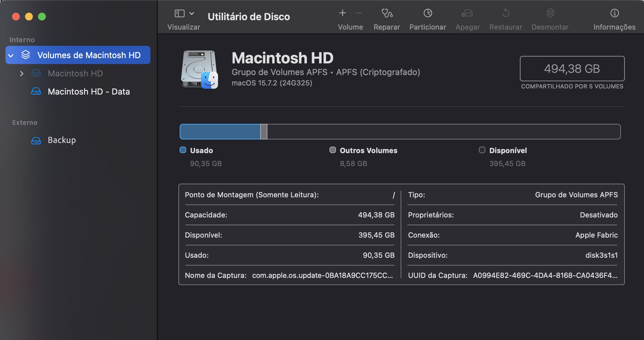Click the blue Usado storage bar segment
The width and height of the screenshot is (644, 340).
point(221,131)
